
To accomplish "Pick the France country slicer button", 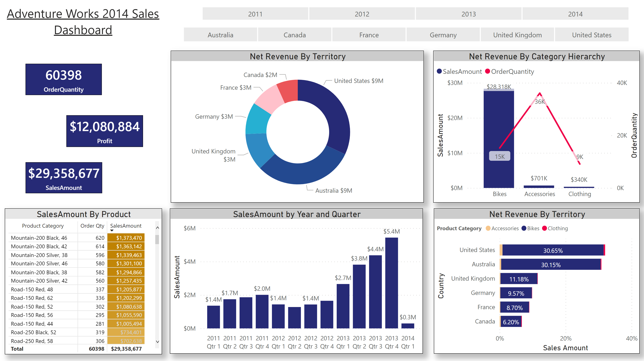I will tap(369, 35).
